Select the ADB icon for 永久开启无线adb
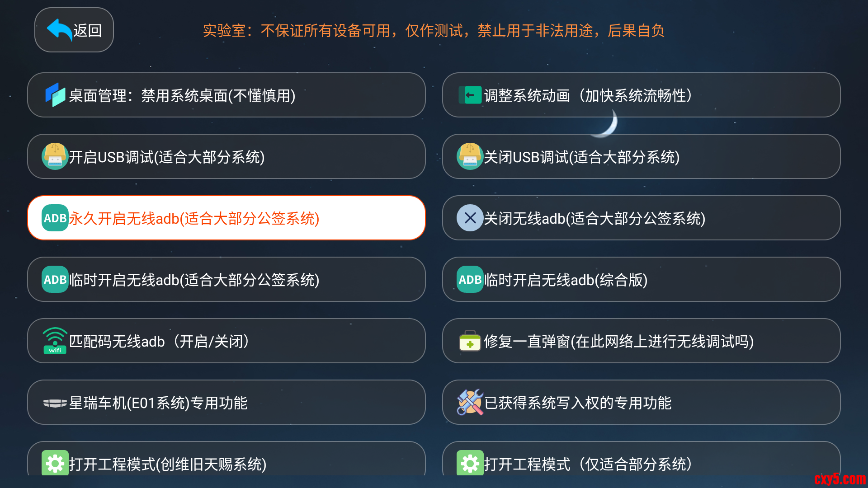The width and height of the screenshot is (868, 488). tap(54, 218)
